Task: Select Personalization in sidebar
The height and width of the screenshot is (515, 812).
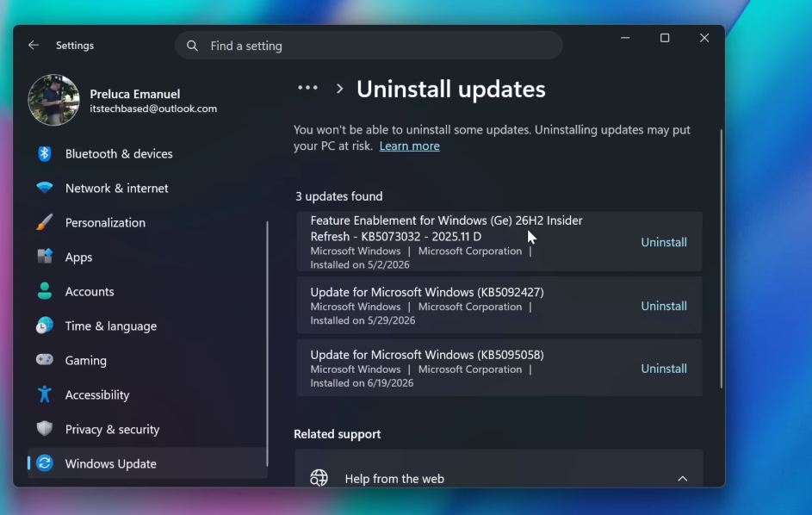Action: (x=105, y=223)
